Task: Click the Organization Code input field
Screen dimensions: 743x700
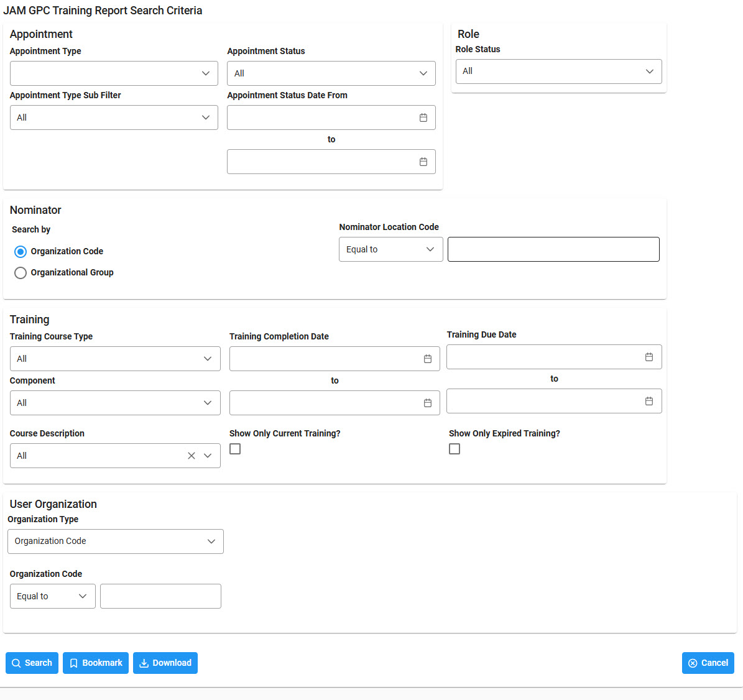Action: [160, 596]
